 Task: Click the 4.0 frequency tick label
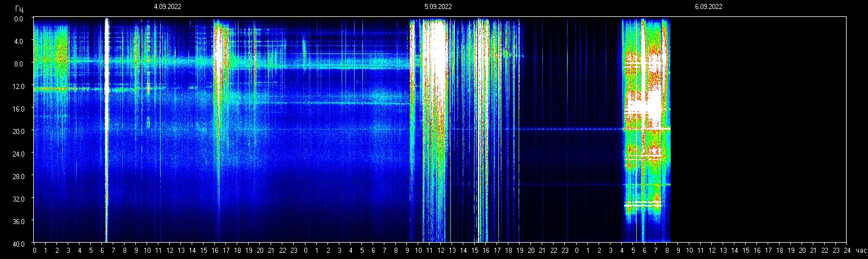[x=19, y=41]
